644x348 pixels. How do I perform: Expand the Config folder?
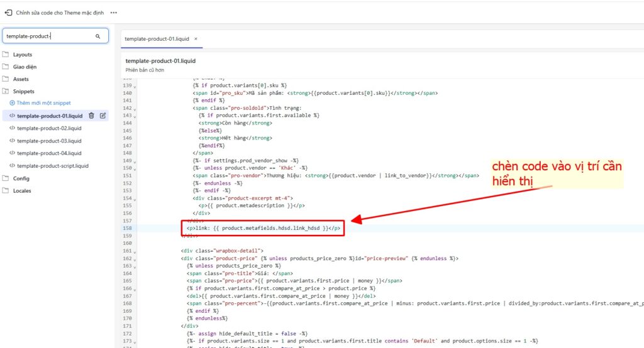tap(21, 178)
